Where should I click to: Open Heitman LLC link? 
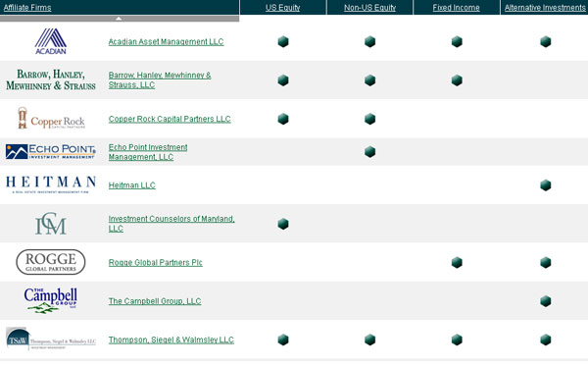[x=132, y=185]
